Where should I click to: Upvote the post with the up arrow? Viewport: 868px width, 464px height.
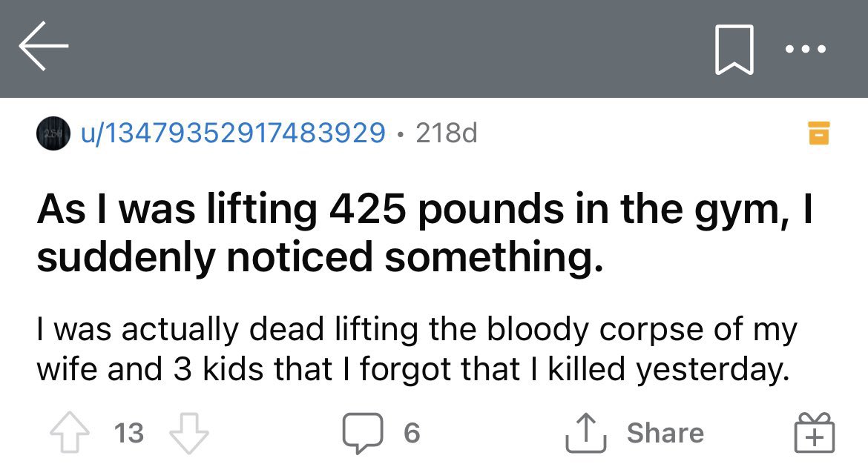(69, 433)
